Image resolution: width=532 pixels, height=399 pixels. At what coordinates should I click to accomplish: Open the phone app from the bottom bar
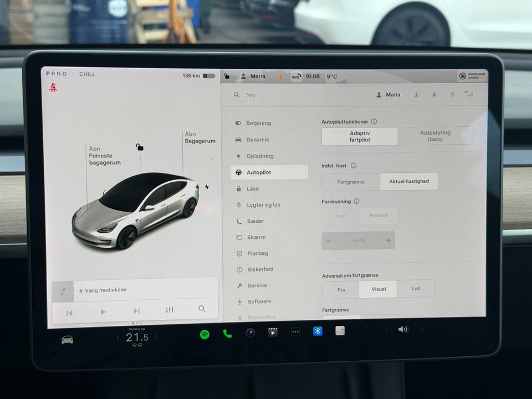pos(227,334)
